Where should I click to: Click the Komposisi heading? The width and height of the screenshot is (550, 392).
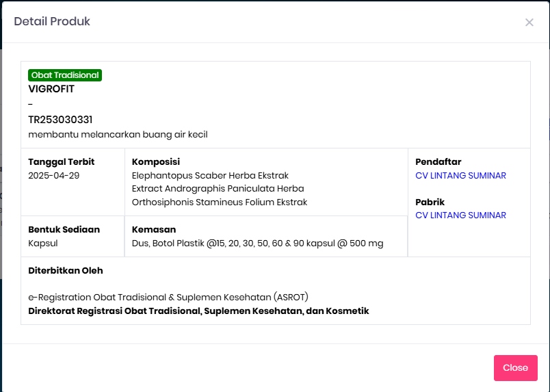156,162
